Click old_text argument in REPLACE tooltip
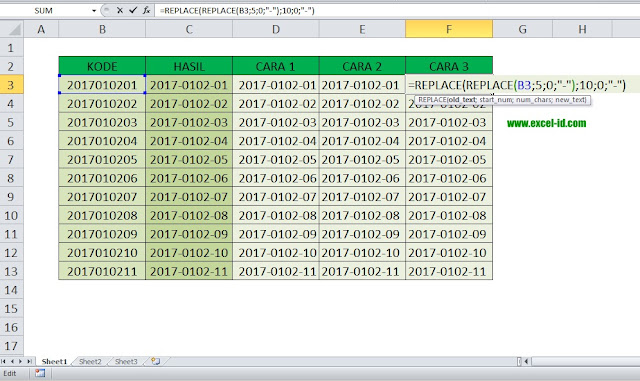This screenshot has width=640, height=381. [x=462, y=100]
